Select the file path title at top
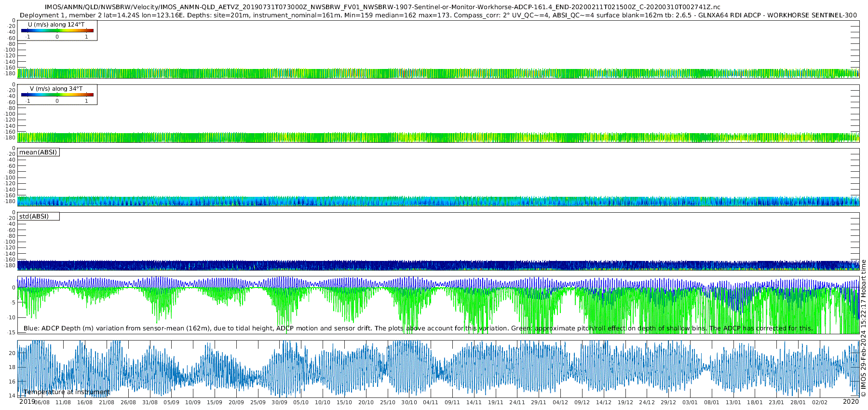This screenshot has height=410, width=868. 382,7
